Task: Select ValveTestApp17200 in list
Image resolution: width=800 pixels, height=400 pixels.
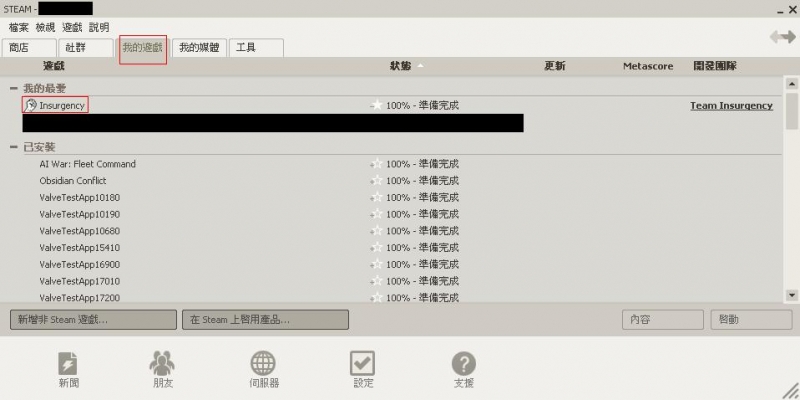Action: (x=80, y=297)
